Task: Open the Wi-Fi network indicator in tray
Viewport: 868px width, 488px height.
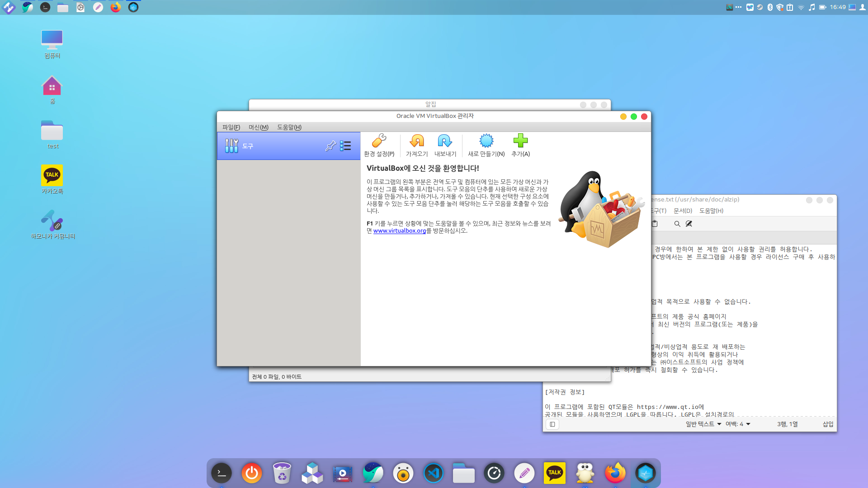Action: click(x=801, y=7)
